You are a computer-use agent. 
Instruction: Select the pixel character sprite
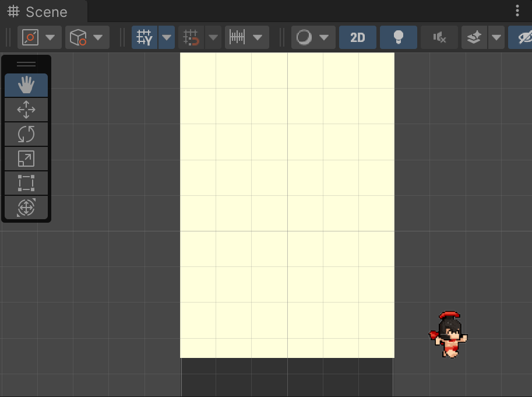pos(448,335)
